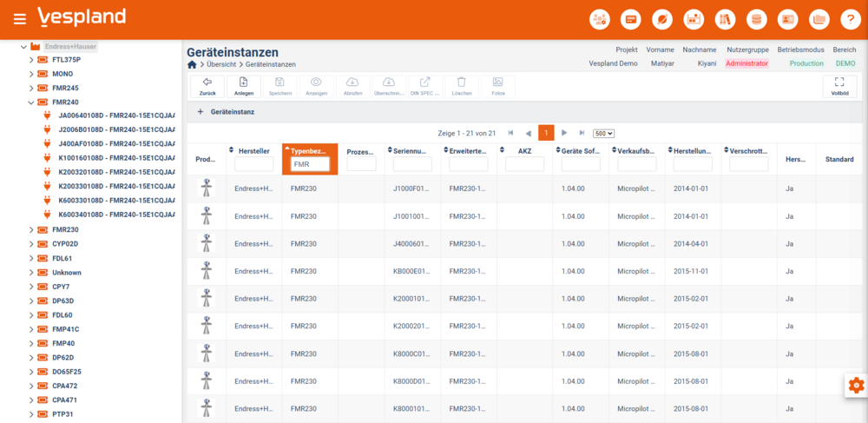Collapse the Endress+Hauser tree node
The height and width of the screenshot is (423, 868).
23,47
